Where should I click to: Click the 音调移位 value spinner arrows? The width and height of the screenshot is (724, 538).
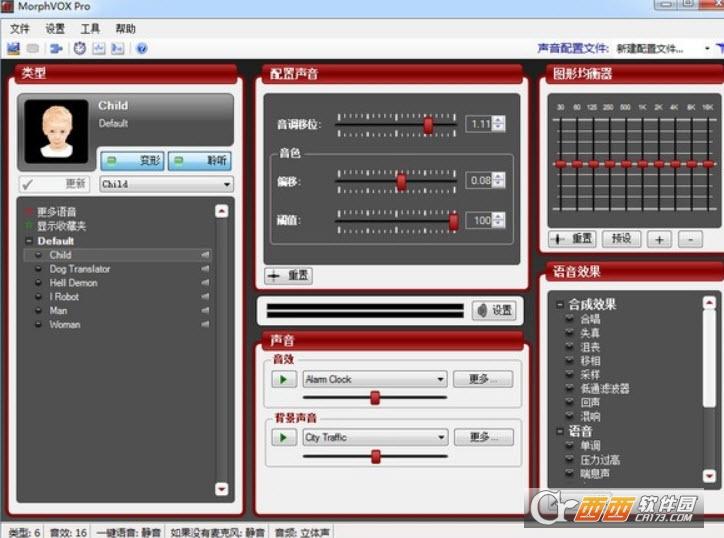[x=499, y=124]
